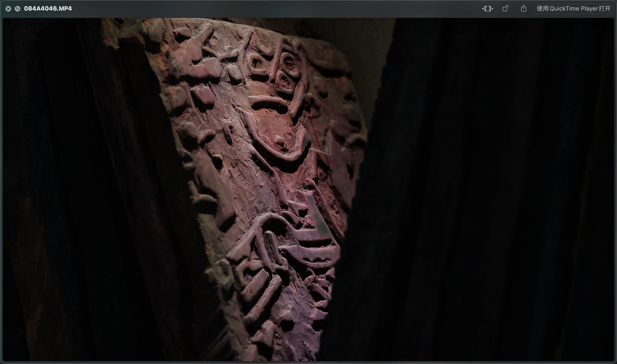Click the 084A4046.MP4 file name title
Image resolution: width=617 pixels, height=364 pixels.
[x=48, y=8]
